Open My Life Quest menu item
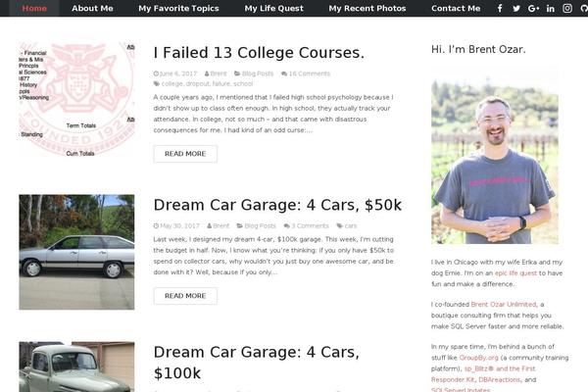 click(x=274, y=8)
